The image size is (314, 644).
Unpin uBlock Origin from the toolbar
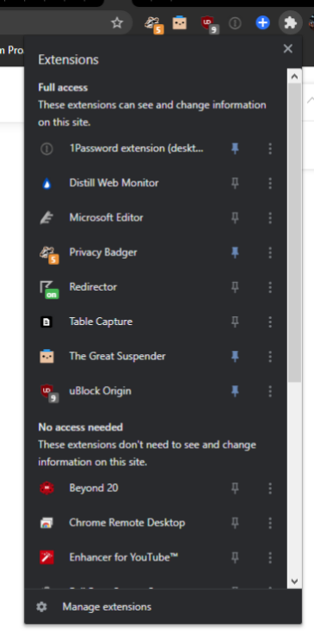pos(235,391)
